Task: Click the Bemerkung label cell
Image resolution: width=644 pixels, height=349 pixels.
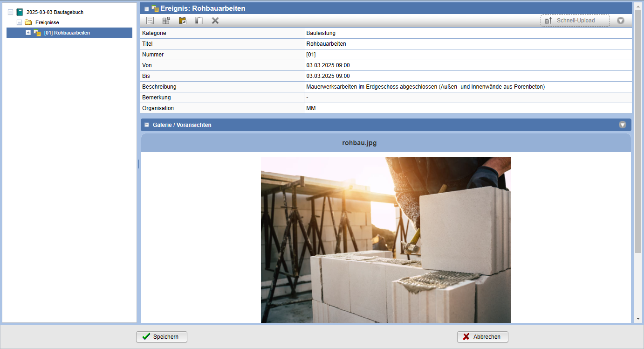Action: click(222, 98)
